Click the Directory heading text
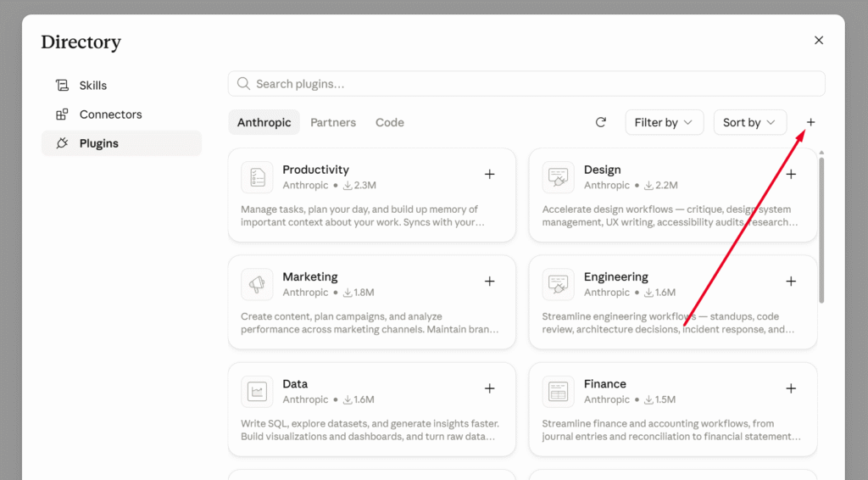The height and width of the screenshot is (480, 868). pyautogui.click(x=81, y=42)
